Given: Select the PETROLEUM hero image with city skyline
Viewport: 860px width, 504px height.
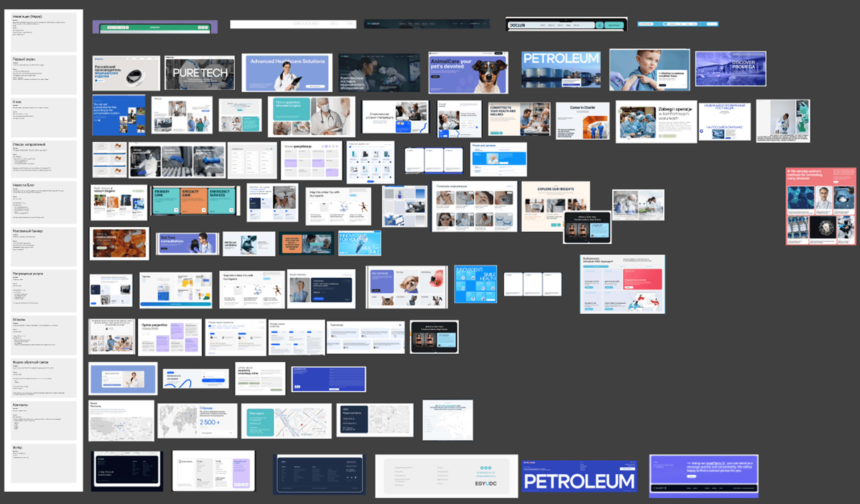Looking at the screenshot, I should click(561, 70).
